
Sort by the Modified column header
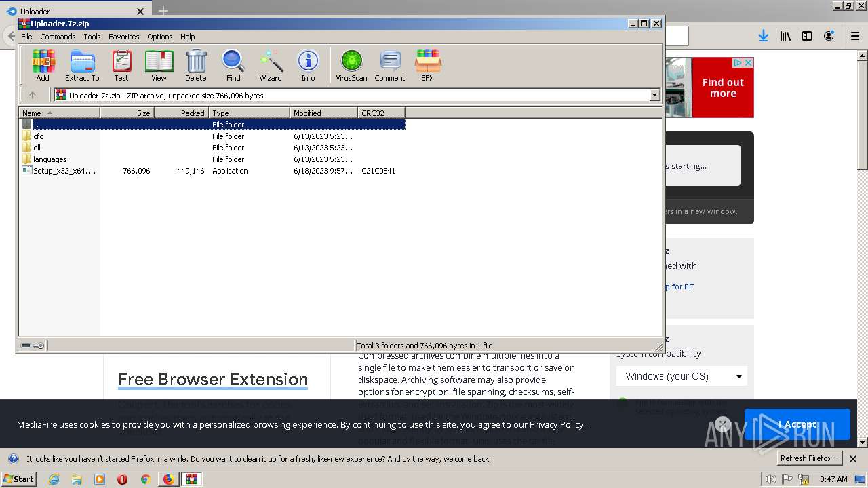pos(323,113)
